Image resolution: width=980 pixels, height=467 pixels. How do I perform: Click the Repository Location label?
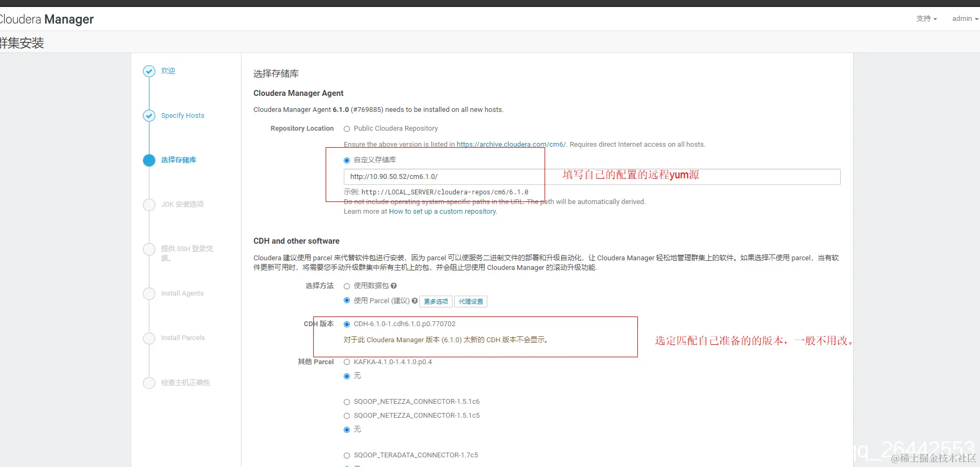302,129
